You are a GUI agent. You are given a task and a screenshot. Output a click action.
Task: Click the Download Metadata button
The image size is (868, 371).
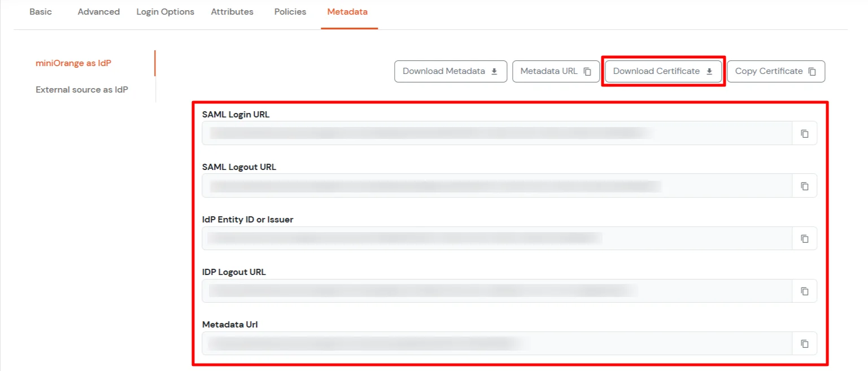point(450,71)
